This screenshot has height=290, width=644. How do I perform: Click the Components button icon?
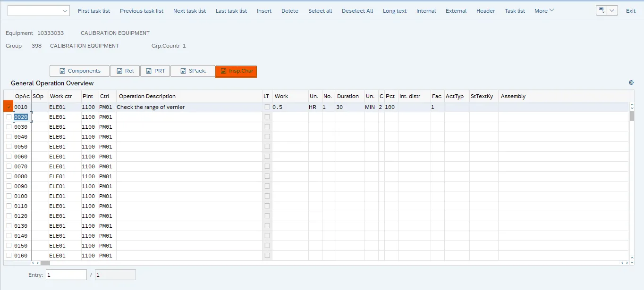[62, 71]
